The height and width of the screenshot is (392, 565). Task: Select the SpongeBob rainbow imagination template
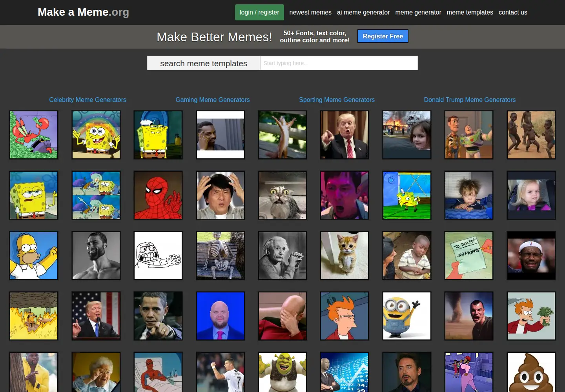point(96,135)
